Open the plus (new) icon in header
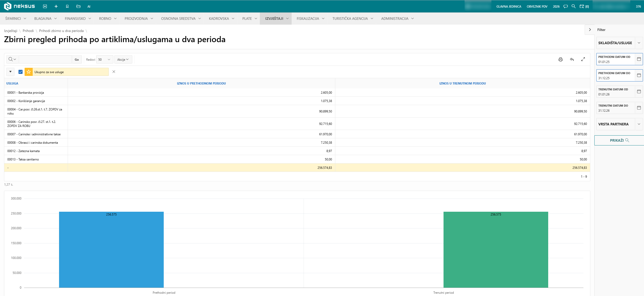Viewport: 644px width, 296px height. click(56, 6)
